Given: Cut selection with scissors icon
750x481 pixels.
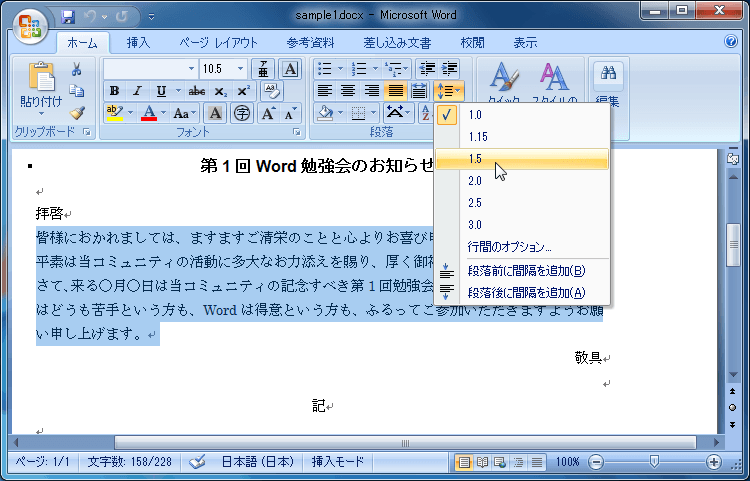Looking at the screenshot, I should click(77, 70).
